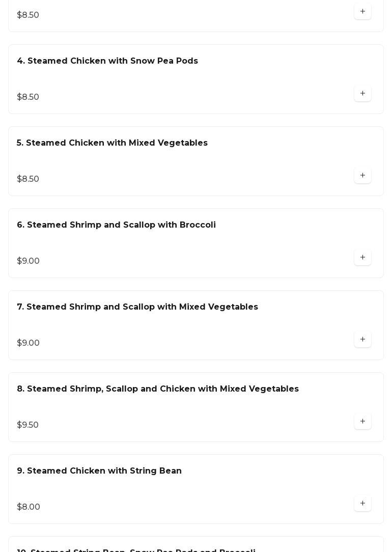Add Steamed Chicken with Mixed Vegetables to order
The width and height of the screenshot is (392, 552).
click(x=362, y=176)
